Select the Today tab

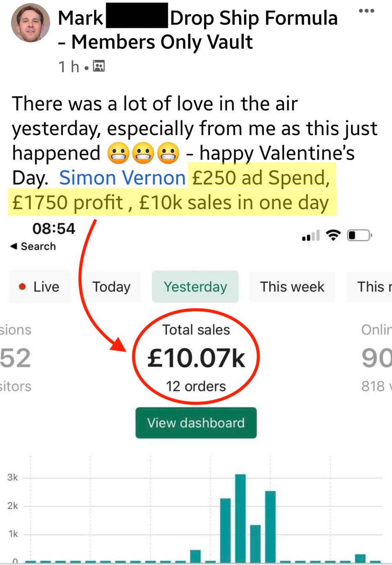[111, 287]
